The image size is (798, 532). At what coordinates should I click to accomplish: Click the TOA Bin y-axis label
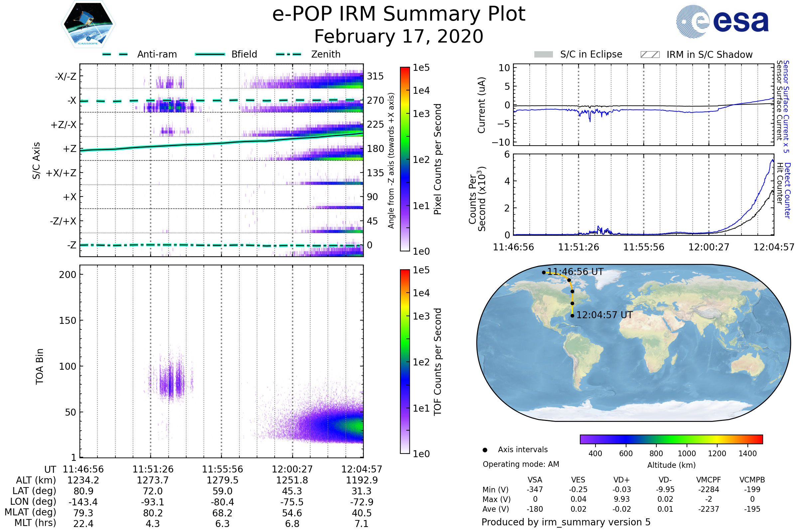40,366
